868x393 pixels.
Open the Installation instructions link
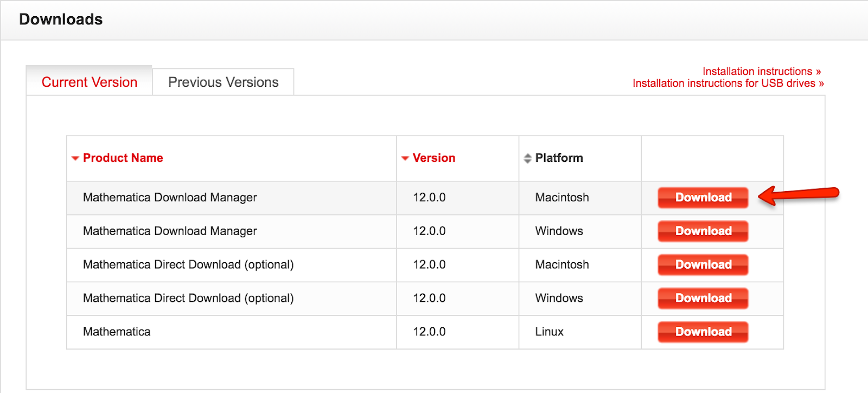click(x=762, y=71)
